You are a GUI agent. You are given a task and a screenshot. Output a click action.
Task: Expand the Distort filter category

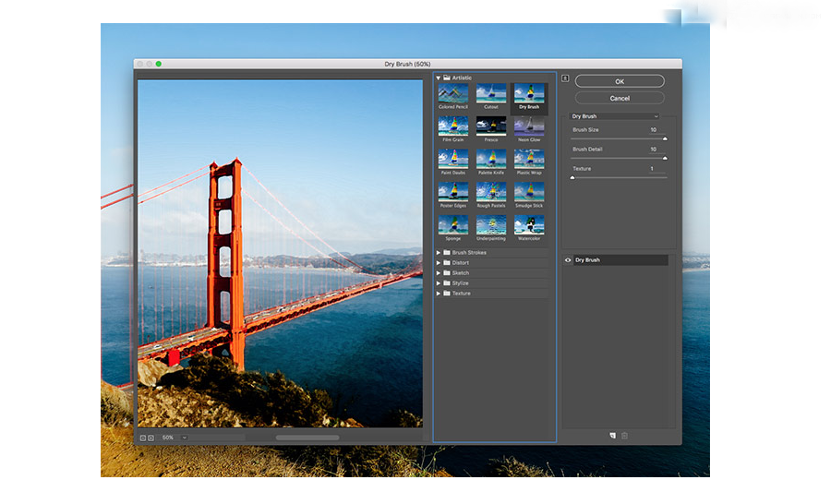click(439, 262)
